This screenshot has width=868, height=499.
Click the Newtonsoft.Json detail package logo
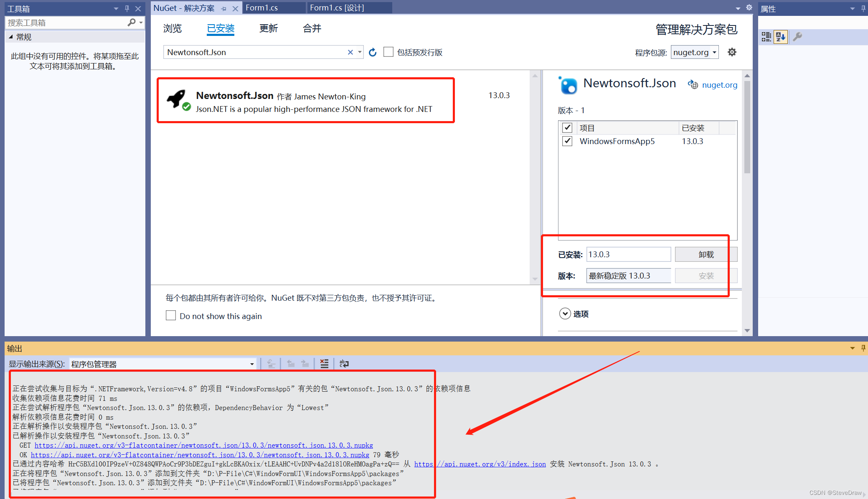tap(568, 85)
